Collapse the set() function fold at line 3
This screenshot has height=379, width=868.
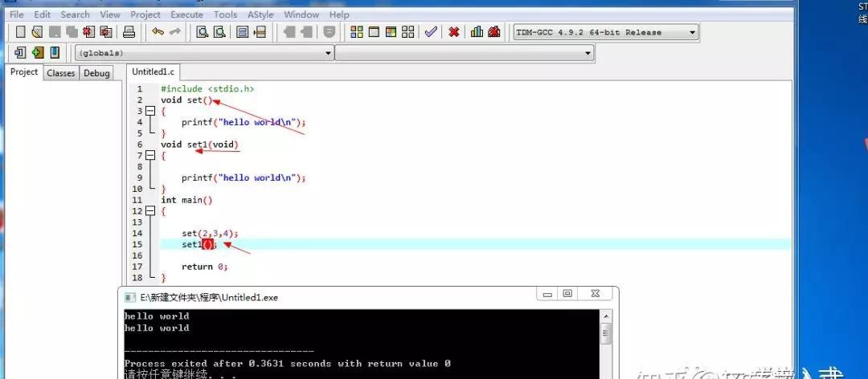pyautogui.click(x=149, y=111)
